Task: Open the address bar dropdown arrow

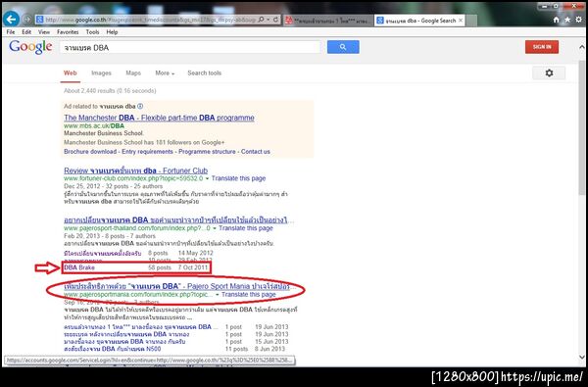Action: coord(269,20)
